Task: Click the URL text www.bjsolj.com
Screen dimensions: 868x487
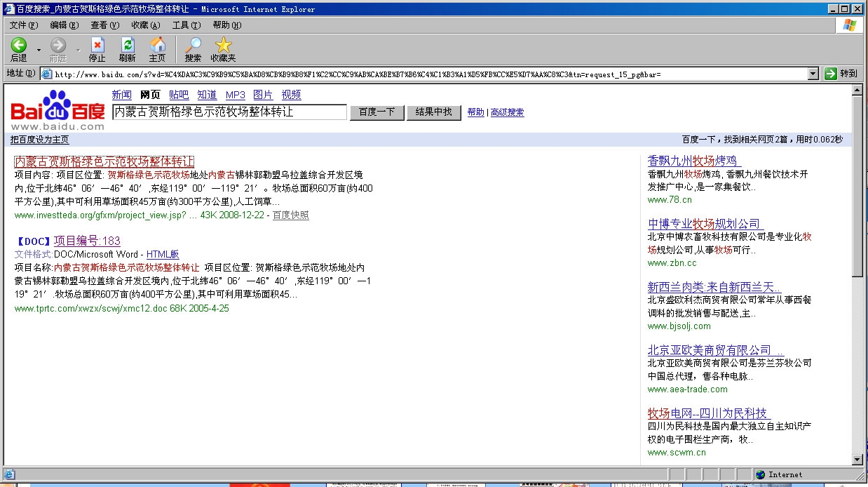Action: click(679, 326)
